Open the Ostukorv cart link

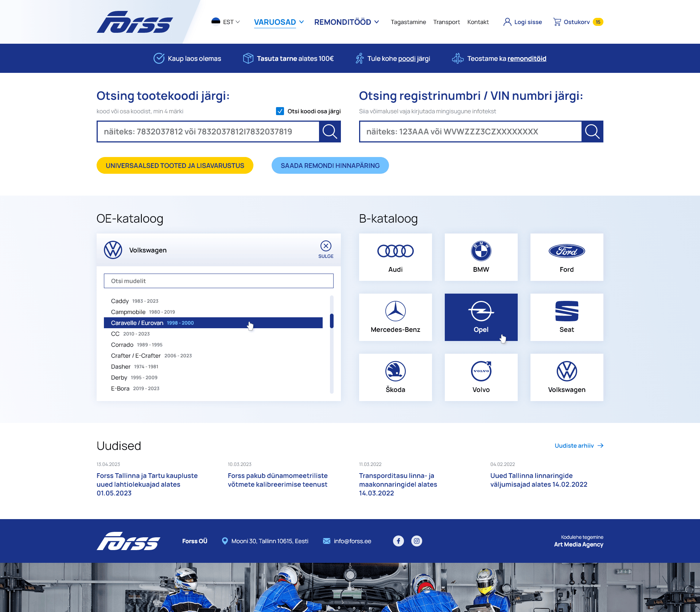pyautogui.click(x=577, y=22)
